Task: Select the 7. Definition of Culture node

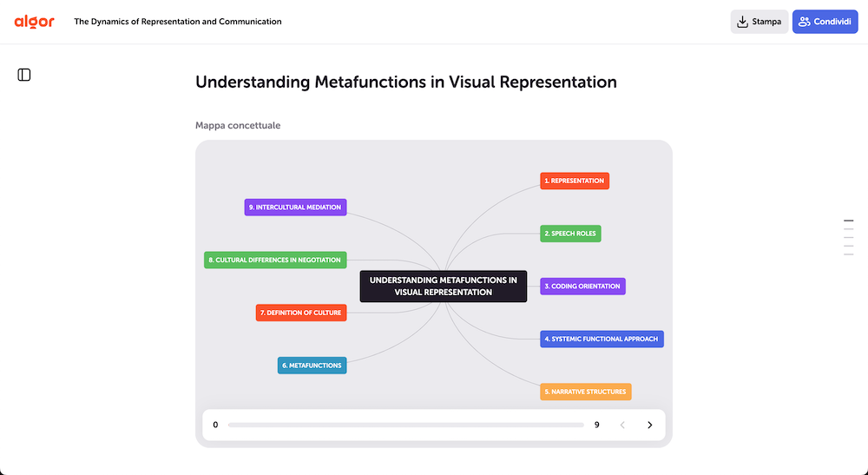Action: (x=301, y=313)
